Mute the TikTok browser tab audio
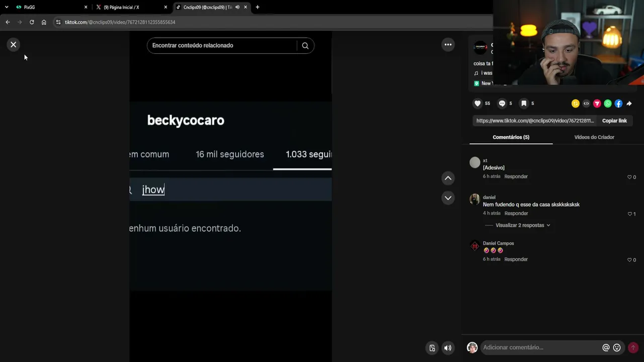Viewport: 644px width, 362px height. click(237, 7)
